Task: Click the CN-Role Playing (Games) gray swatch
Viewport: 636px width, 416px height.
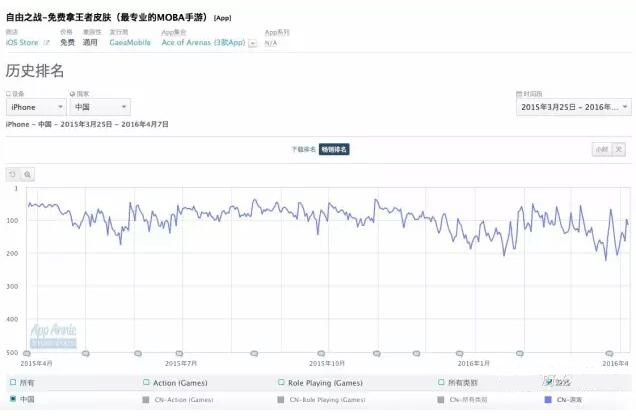Action: [x=281, y=400]
